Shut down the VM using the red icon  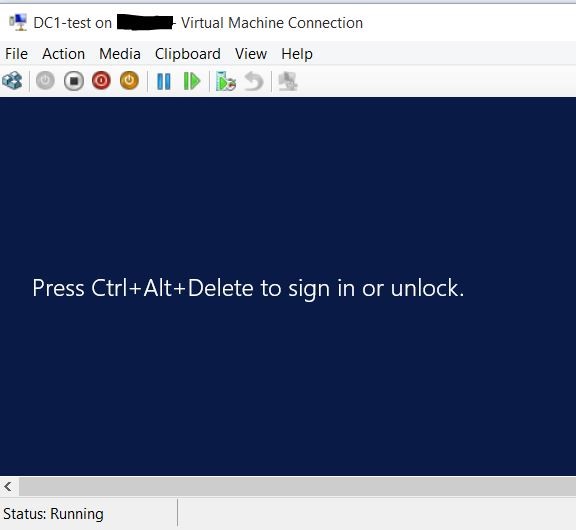coord(101,81)
